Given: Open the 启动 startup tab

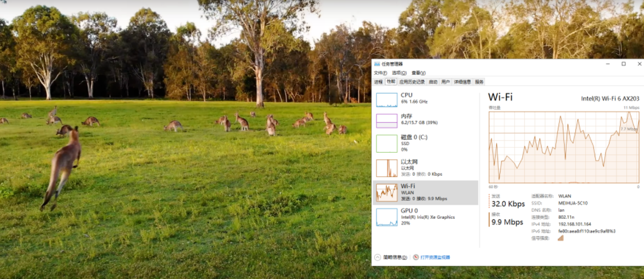Looking at the screenshot, I should (x=433, y=82).
